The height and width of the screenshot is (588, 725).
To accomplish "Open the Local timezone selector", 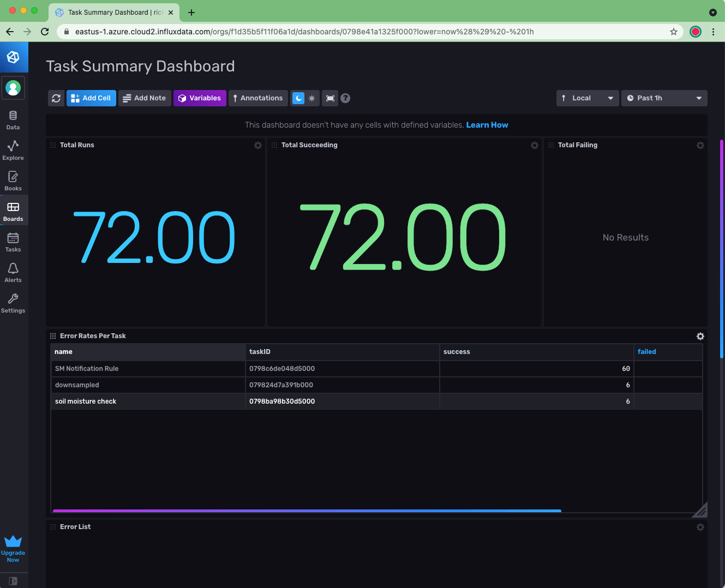I will click(588, 98).
